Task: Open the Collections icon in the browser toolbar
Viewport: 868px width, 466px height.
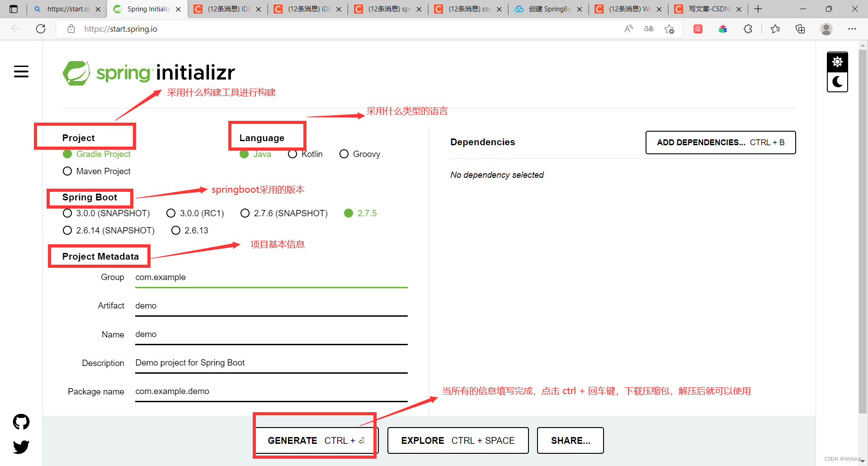Action: tap(800, 29)
